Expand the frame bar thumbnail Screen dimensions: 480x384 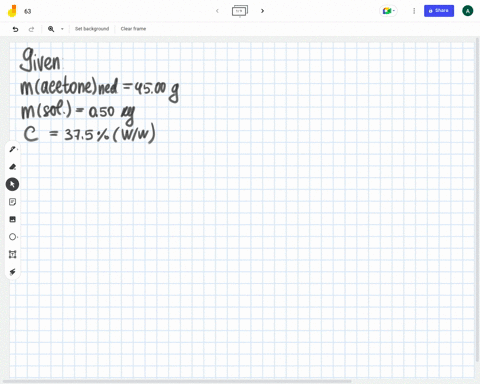click(240, 11)
